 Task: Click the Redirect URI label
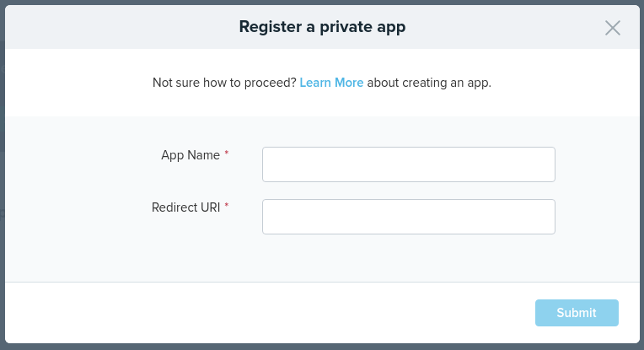[x=185, y=207]
